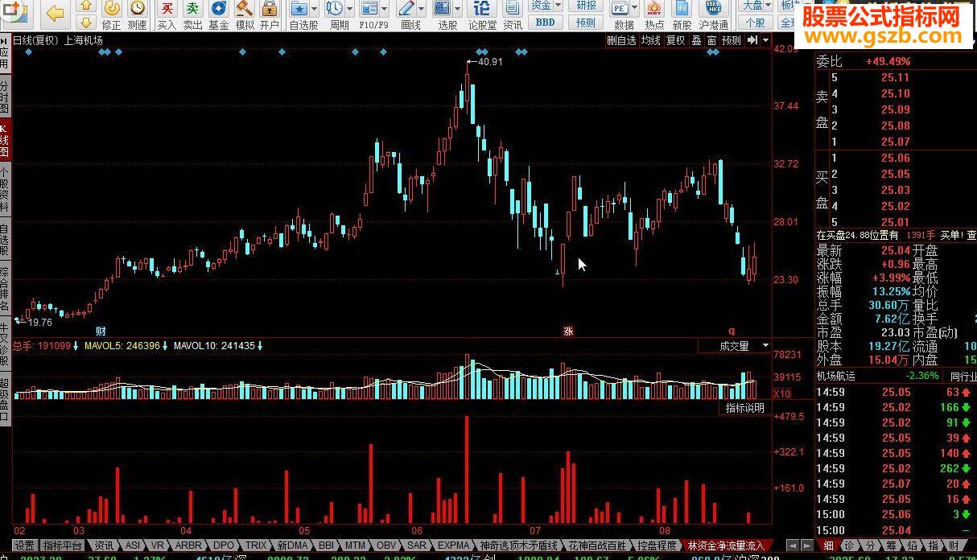Toggle the 窗 multi-window option
The width and height of the screenshot is (977, 560).
[x=711, y=40]
